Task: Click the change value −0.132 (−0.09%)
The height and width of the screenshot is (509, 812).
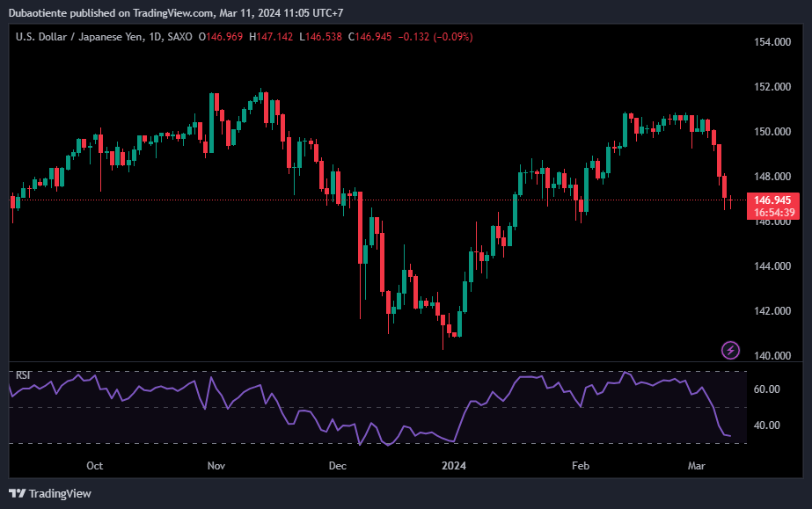Action: (435, 37)
